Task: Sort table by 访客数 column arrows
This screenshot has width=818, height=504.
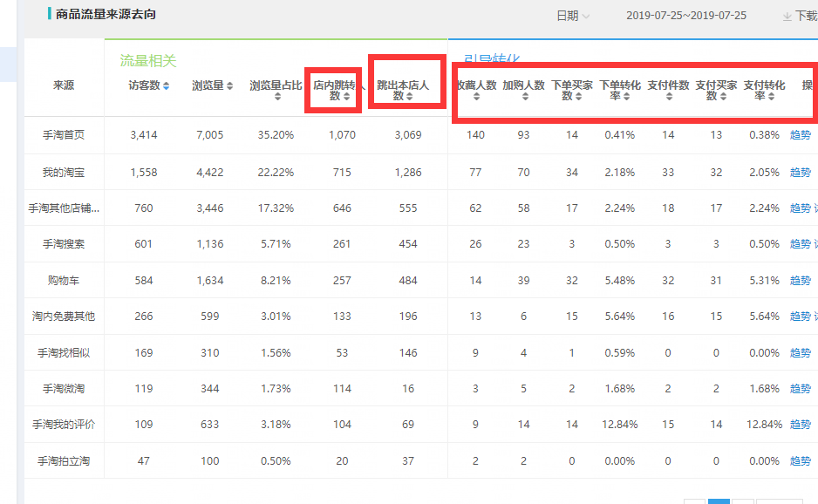Action: pyautogui.click(x=167, y=86)
